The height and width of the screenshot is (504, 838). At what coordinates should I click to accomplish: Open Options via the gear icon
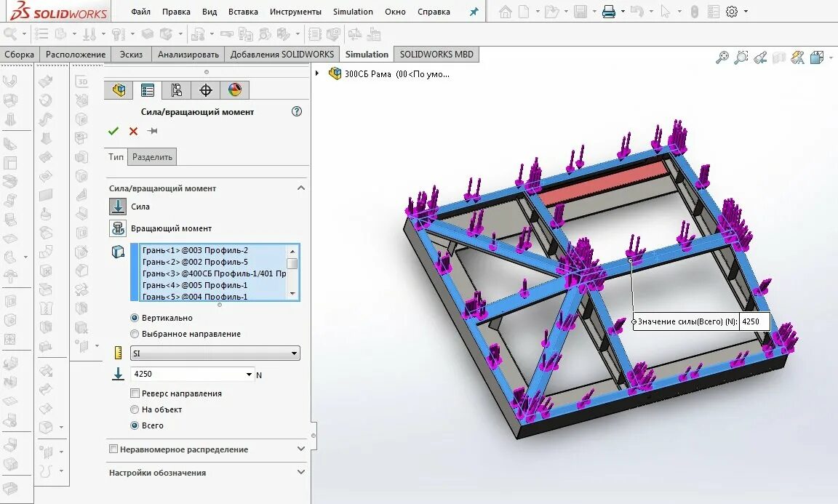point(732,11)
